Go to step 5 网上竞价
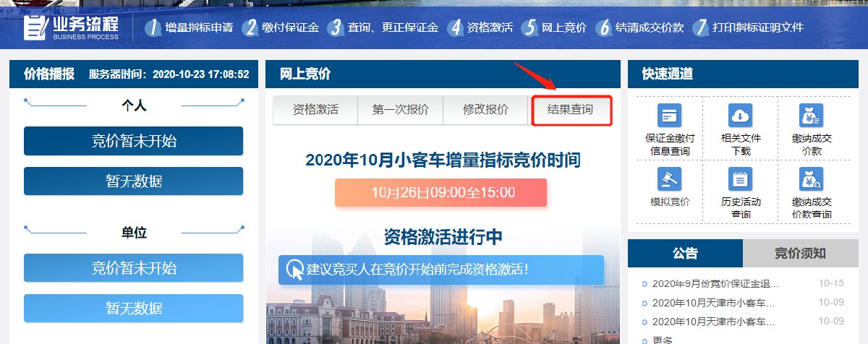Viewport: 868px width, 344px height. pos(554,27)
